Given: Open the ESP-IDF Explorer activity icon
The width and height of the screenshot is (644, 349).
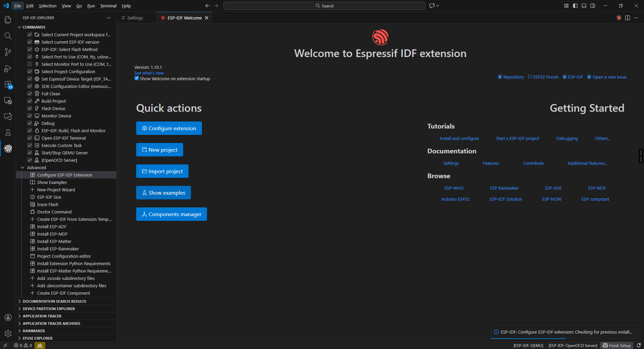Looking at the screenshot, I should coord(8,149).
